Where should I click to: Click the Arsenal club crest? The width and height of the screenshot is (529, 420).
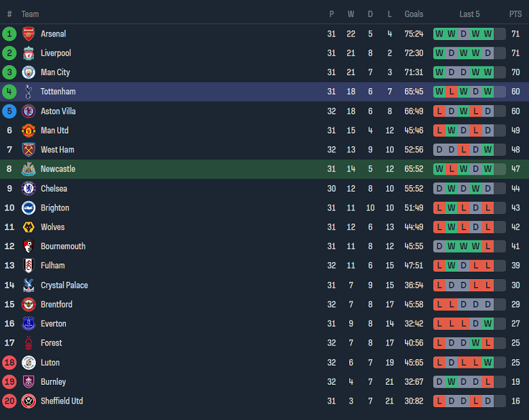click(28, 34)
